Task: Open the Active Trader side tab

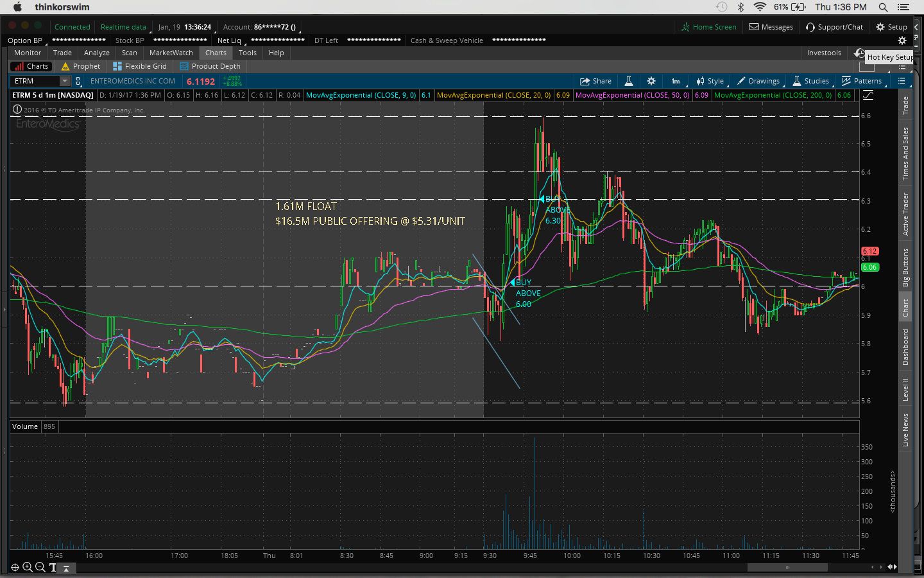Action: (x=905, y=214)
